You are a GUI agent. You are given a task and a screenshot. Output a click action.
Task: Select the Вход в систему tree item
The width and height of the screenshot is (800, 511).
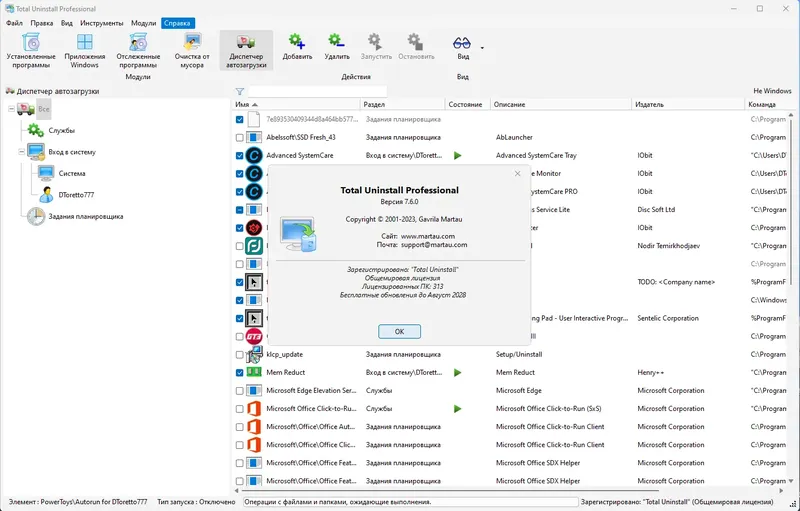click(72, 152)
